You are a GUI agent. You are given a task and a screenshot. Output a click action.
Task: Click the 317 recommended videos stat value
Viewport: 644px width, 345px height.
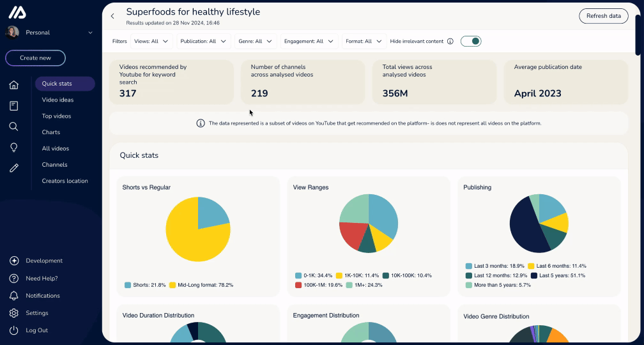click(x=128, y=94)
